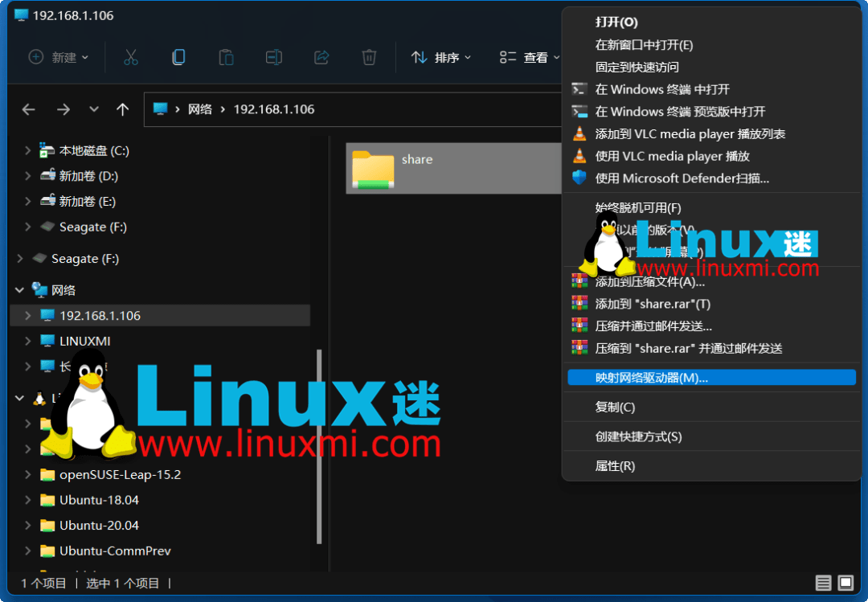
Task: Expand 本地磁盘 (C:) tree node
Action: 27,150
